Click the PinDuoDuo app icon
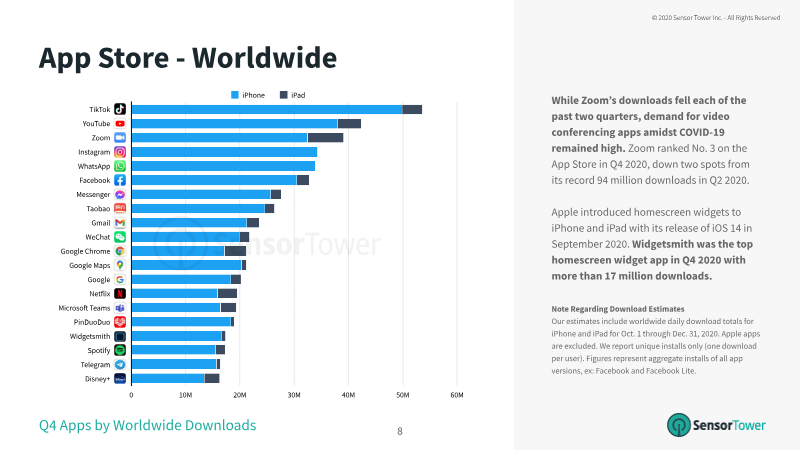Image resolution: width=800 pixels, height=450 pixels. click(120, 322)
